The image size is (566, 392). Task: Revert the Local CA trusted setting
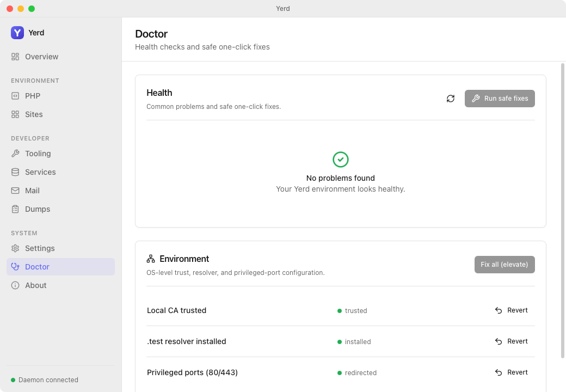coord(511,310)
